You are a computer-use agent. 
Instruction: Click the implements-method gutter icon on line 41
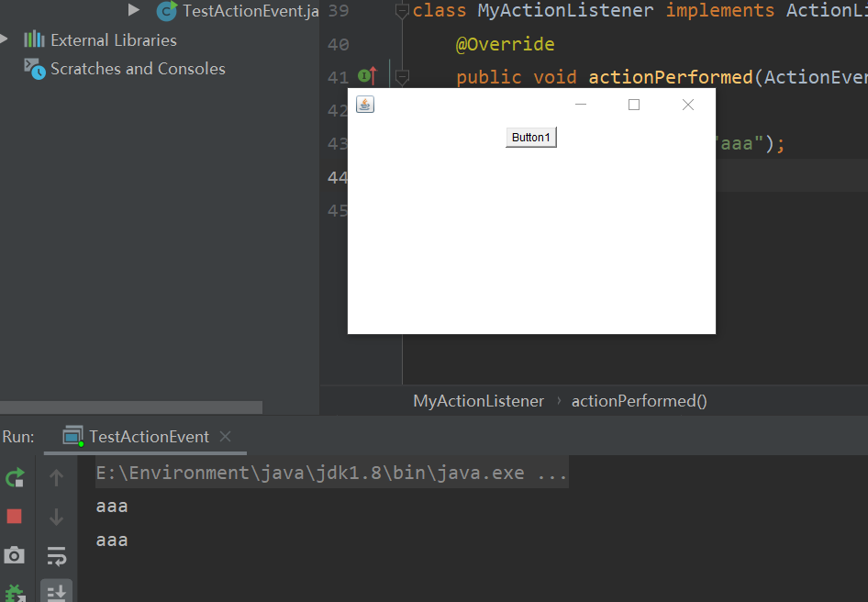click(x=368, y=76)
